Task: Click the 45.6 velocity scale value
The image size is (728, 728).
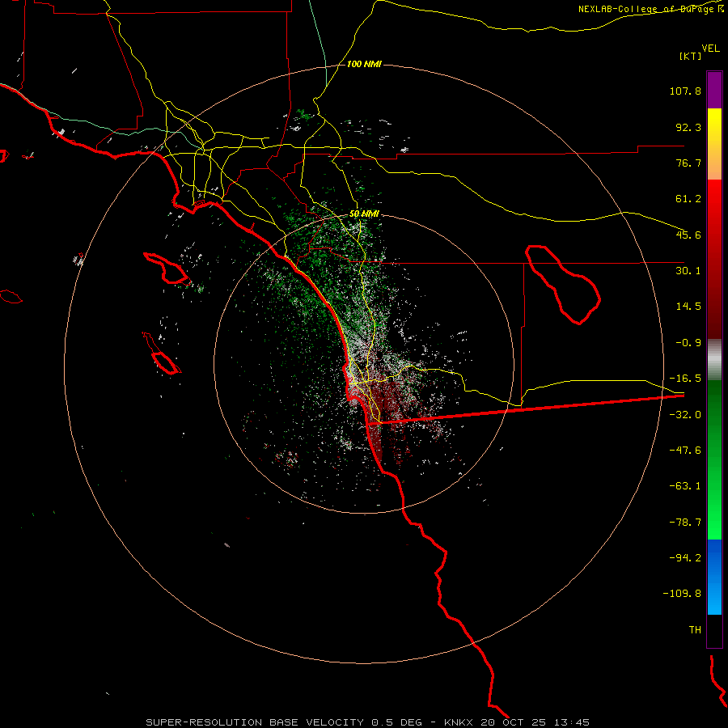Action: (688, 235)
